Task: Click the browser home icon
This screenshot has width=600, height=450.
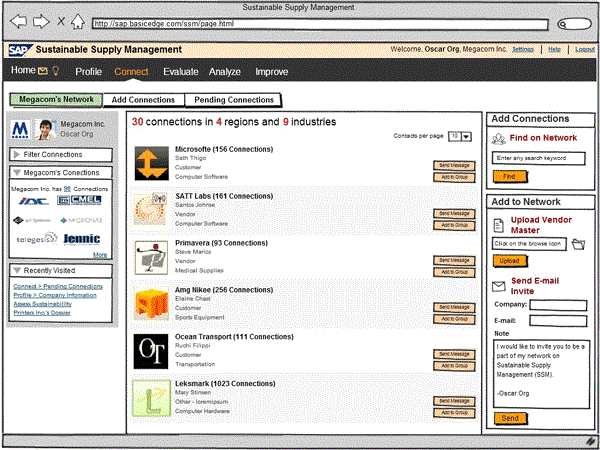Action: (78, 21)
